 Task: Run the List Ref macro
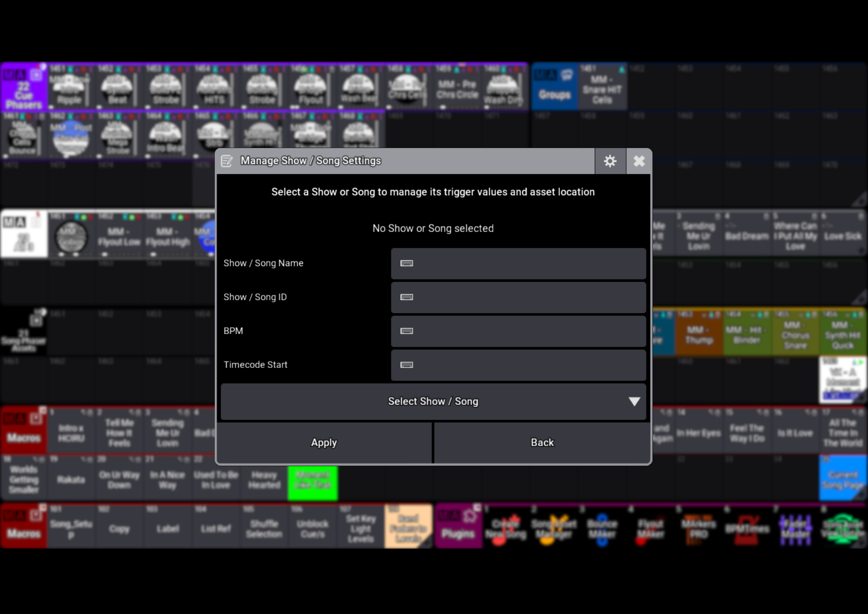click(216, 527)
